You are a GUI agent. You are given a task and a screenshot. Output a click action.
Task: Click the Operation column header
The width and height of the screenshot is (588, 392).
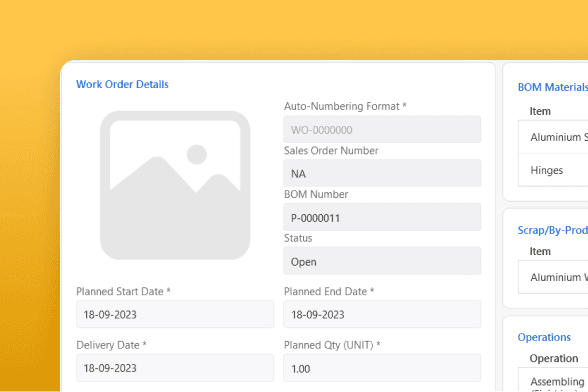point(554,359)
